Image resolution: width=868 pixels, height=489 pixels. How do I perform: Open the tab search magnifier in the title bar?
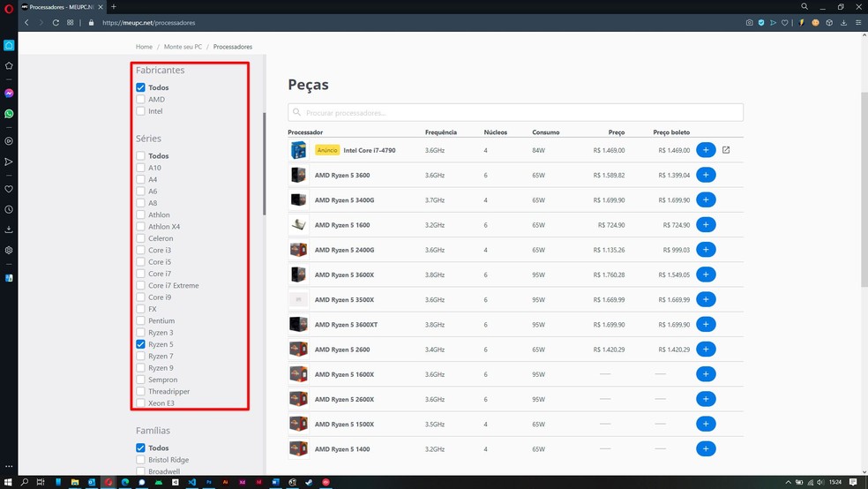[804, 7]
